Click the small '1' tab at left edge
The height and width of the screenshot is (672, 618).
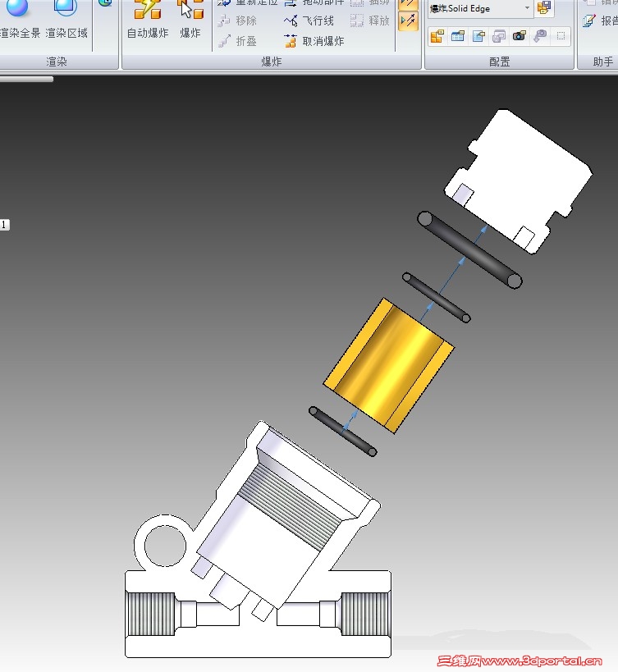tap(4, 225)
